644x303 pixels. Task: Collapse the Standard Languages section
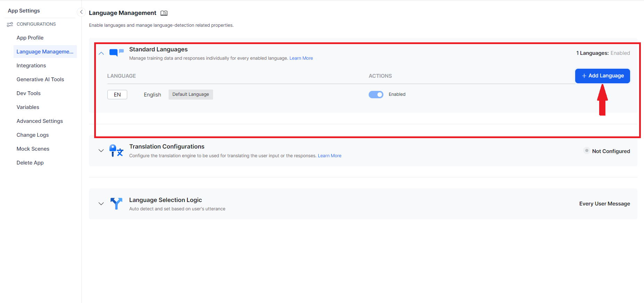(x=101, y=53)
